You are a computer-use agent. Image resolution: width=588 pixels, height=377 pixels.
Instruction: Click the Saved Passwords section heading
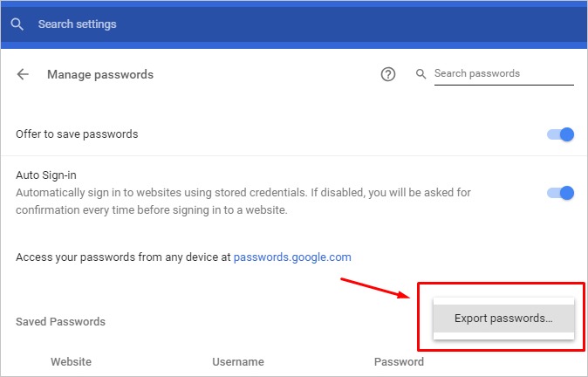pyautogui.click(x=60, y=322)
